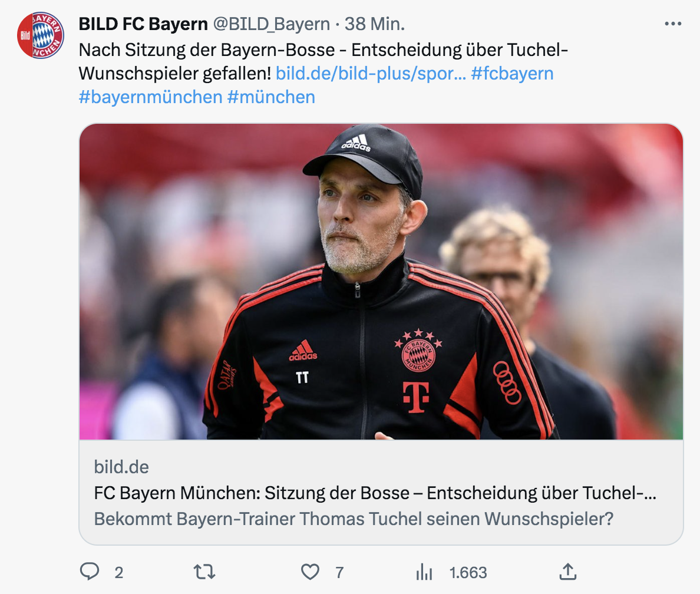This screenshot has width=700, height=594.
Task: Click the reply count 2
Action: 119,573
